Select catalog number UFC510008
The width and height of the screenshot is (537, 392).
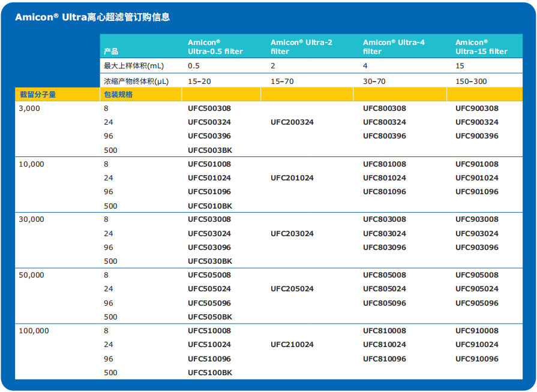click(209, 331)
